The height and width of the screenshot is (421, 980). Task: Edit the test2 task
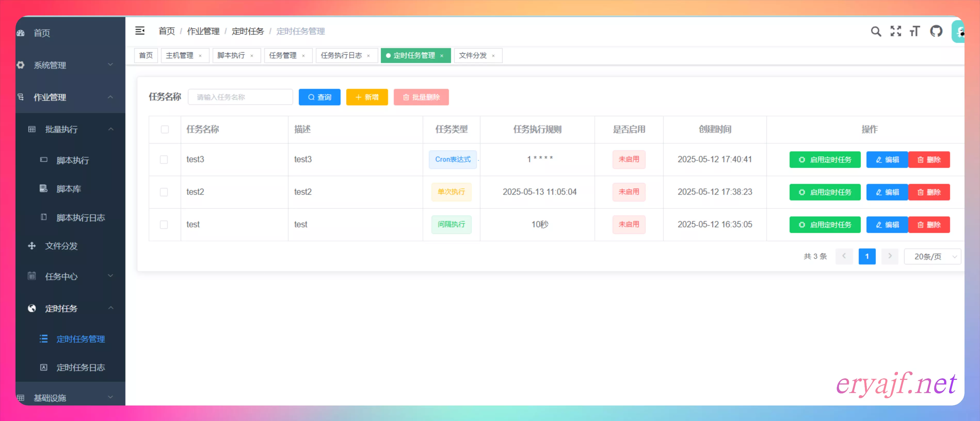pos(887,192)
